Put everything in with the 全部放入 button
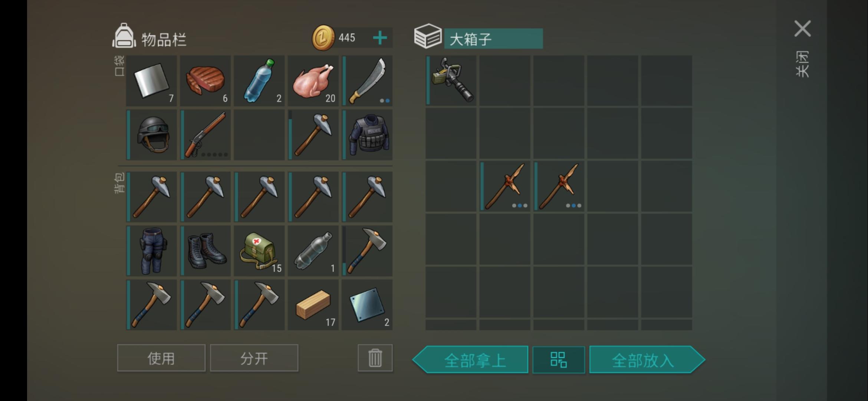This screenshot has width=868, height=401. point(647,359)
